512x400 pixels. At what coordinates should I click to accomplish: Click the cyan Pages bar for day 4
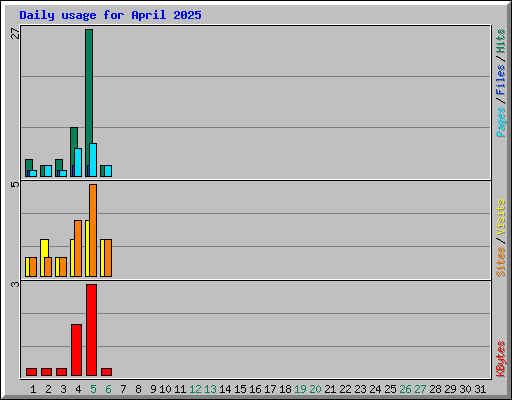pos(78,162)
